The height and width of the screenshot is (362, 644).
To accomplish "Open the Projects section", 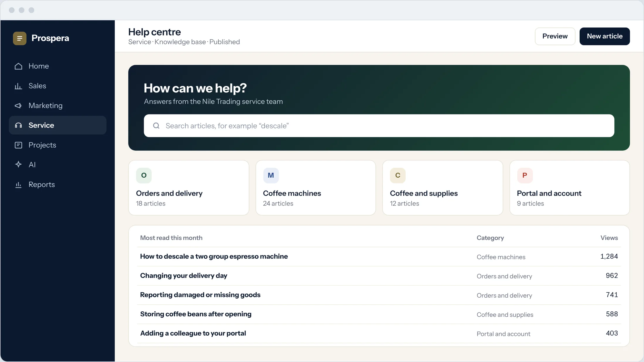I will [58, 145].
